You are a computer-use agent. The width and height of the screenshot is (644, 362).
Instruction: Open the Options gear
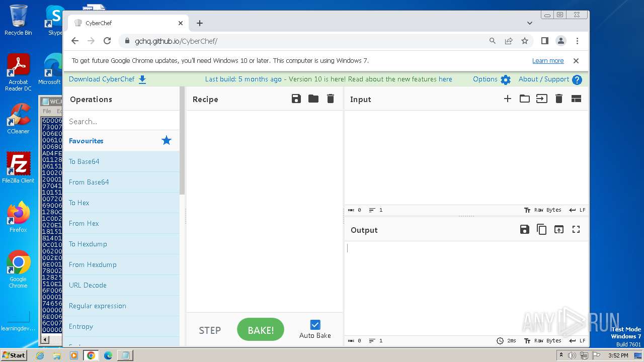pyautogui.click(x=506, y=79)
